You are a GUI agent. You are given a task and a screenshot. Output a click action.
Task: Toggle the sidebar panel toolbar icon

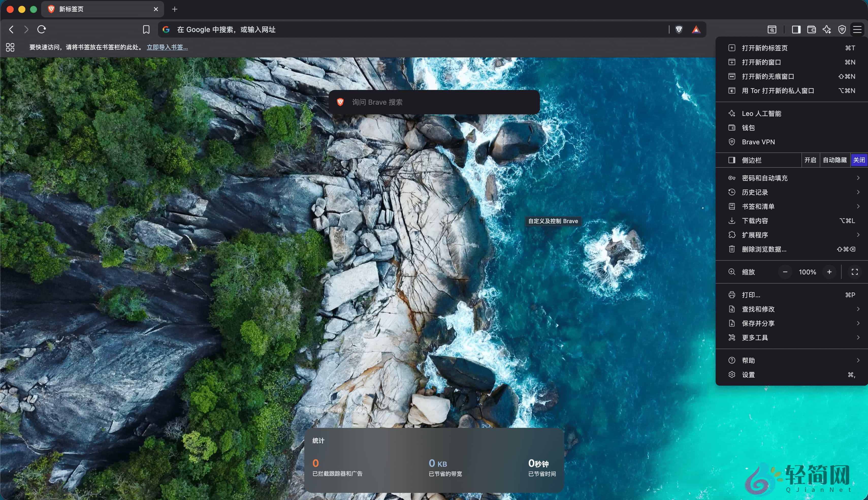pos(796,29)
